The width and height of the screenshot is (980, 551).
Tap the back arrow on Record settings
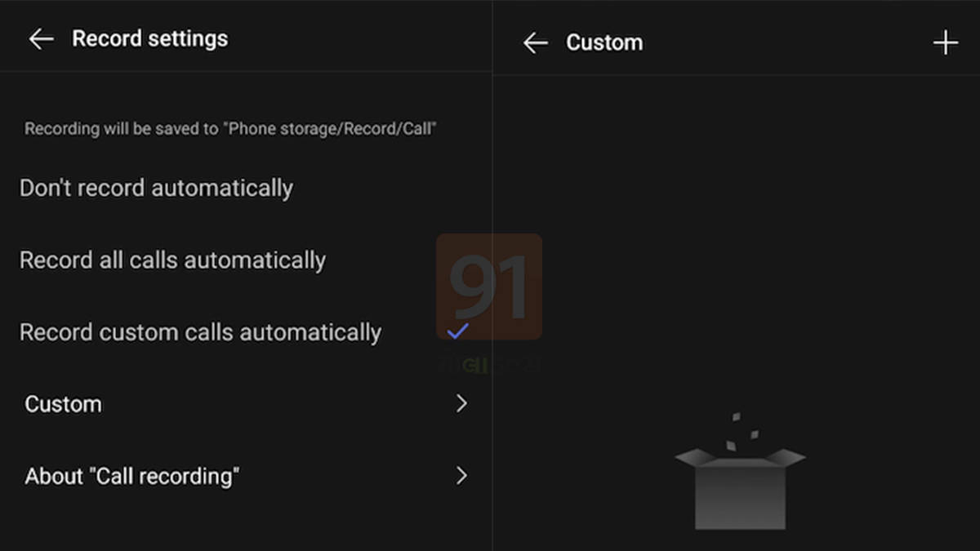coord(41,38)
